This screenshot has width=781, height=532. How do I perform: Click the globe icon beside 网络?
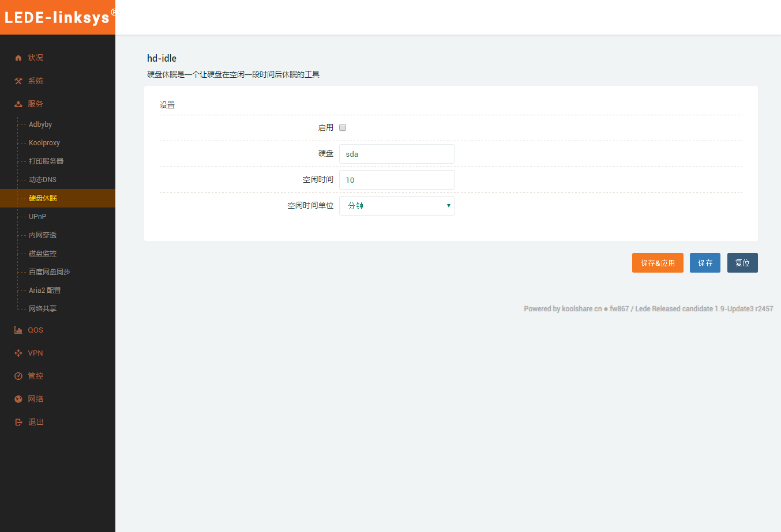pos(18,399)
